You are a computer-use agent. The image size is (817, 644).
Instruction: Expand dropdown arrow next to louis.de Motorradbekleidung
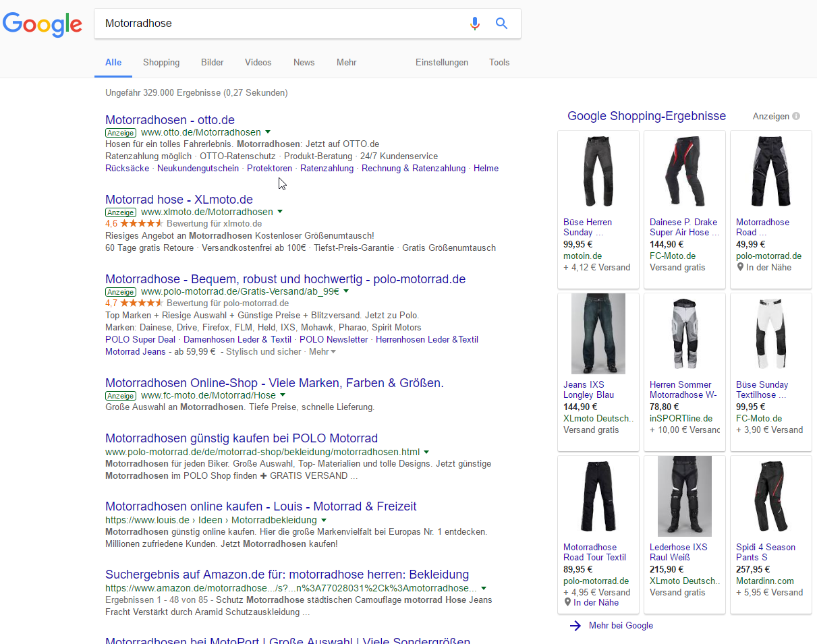pos(324,521)
